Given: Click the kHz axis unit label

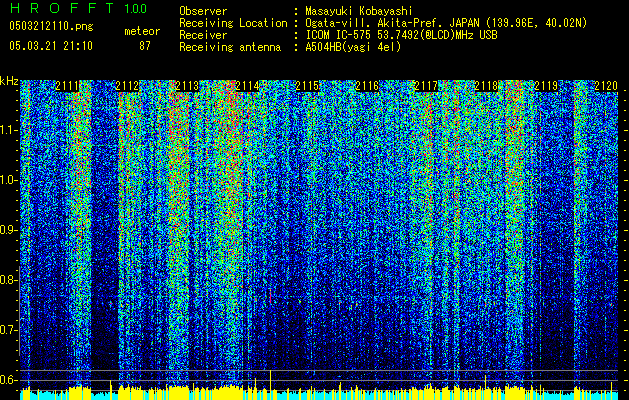Looking at the screenshot, I should [9, 81].
